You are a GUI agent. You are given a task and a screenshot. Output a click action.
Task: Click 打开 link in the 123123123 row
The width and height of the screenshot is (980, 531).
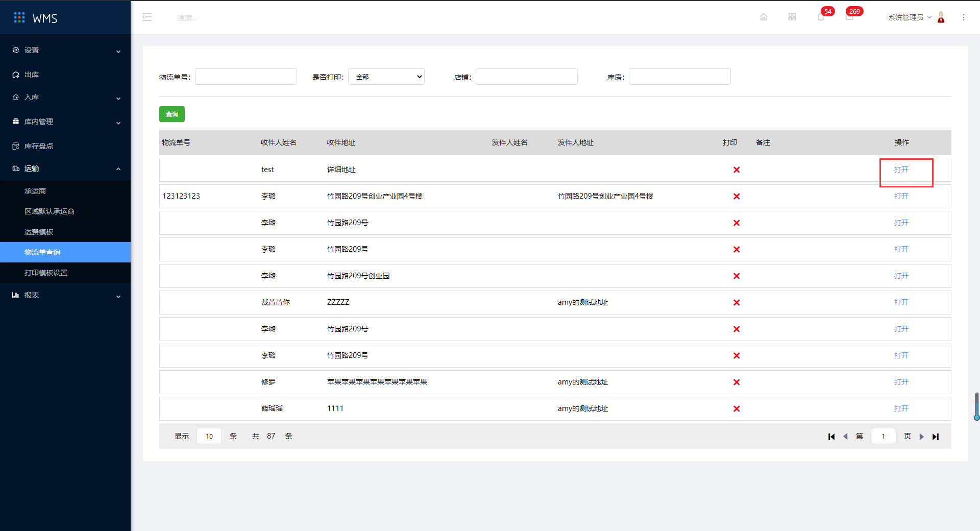click(901, 196)
